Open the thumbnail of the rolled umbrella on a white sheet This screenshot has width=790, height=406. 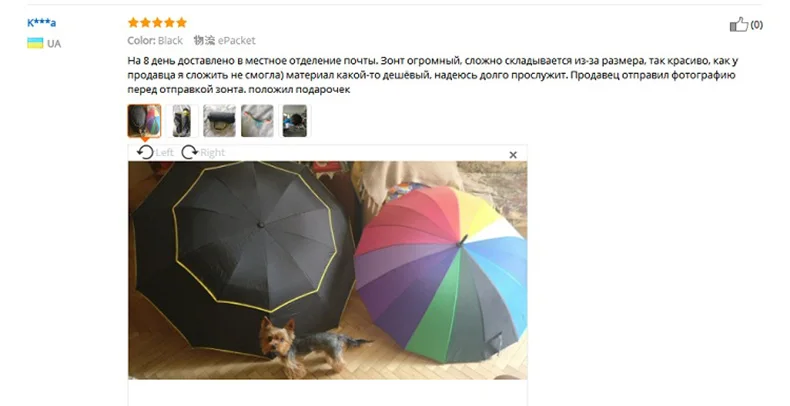tap(219, 121)
